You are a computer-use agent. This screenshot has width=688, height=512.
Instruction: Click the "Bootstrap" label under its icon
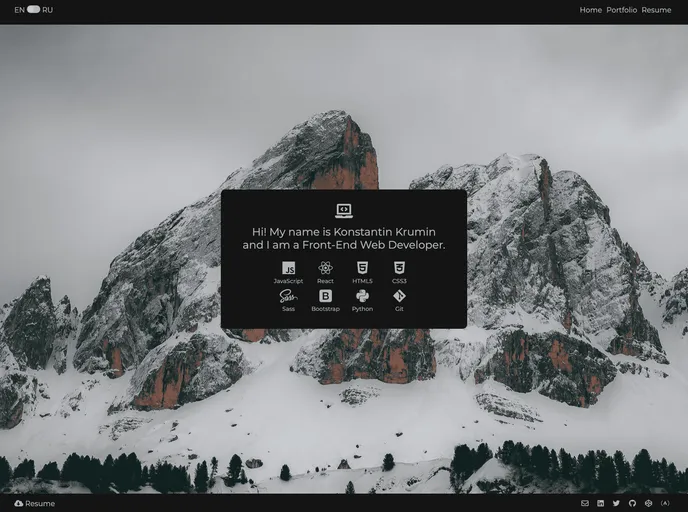click(325, 309)
